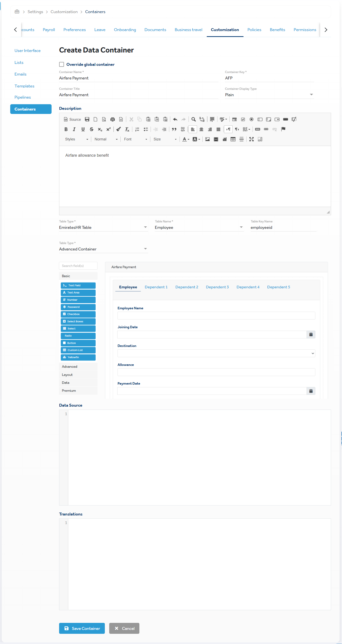Click the Preview icon in the editor toolbar
The width and height of the screenshot is (342, 644).
pos(104,119)
